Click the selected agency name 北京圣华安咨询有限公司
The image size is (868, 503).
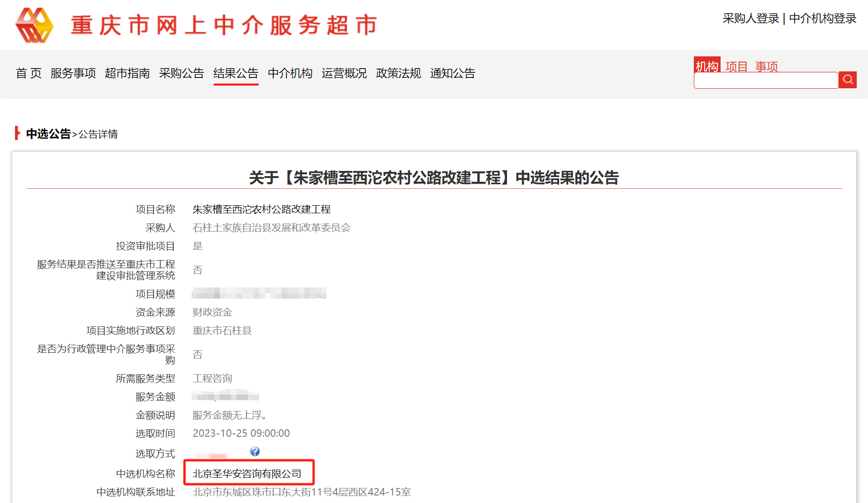coord(247,473)
